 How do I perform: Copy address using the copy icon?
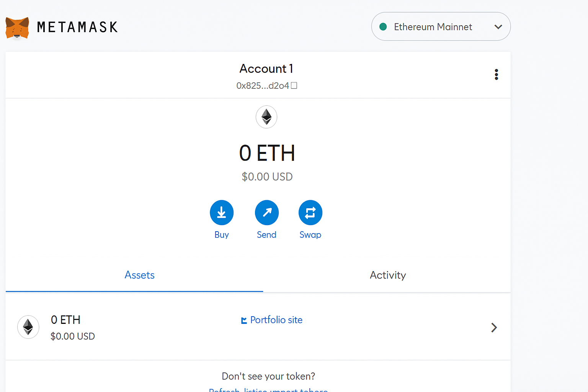pos(294,85)
